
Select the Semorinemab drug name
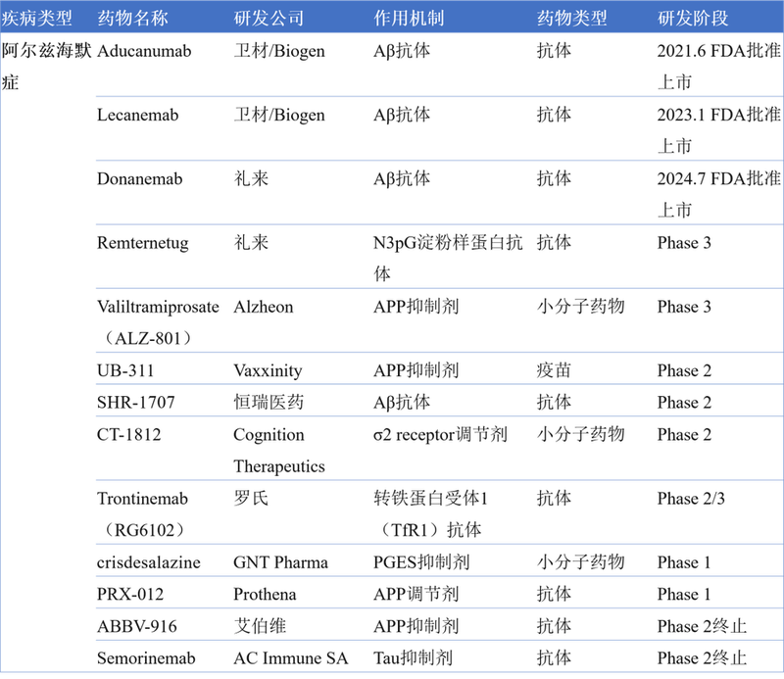(146, 658)
